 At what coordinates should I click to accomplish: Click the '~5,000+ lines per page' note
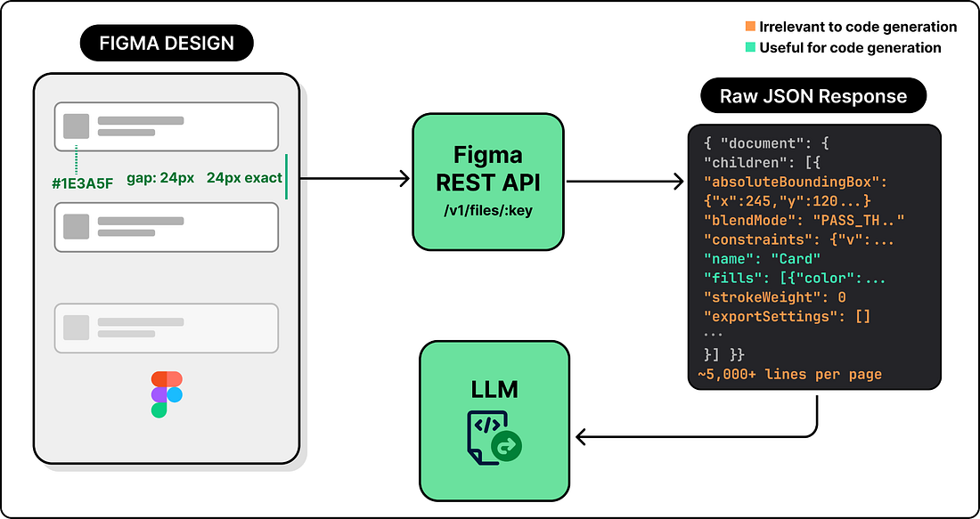click(x=789, y=374)
